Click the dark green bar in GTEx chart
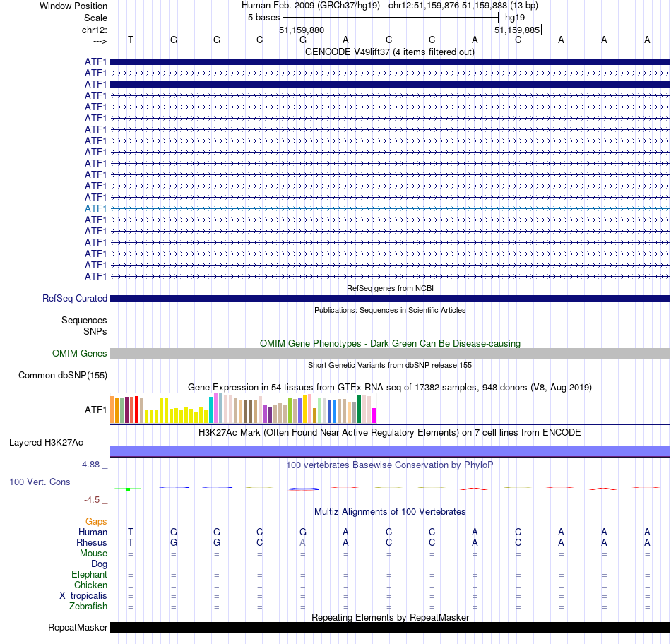 point(359,409)
